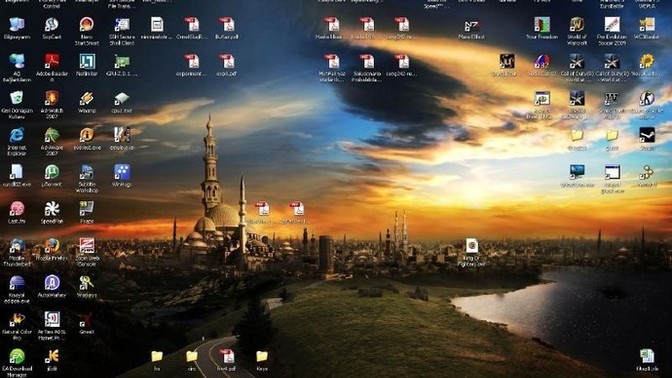This screenshot has height=378, width=672.
Task: Launch µTorrent from the desktop
Action: click(51, 172)
